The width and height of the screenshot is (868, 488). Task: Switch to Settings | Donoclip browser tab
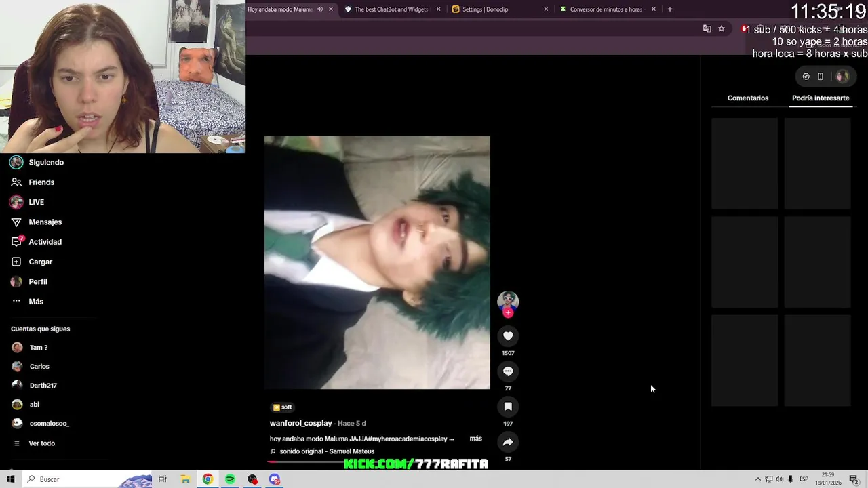485,9
